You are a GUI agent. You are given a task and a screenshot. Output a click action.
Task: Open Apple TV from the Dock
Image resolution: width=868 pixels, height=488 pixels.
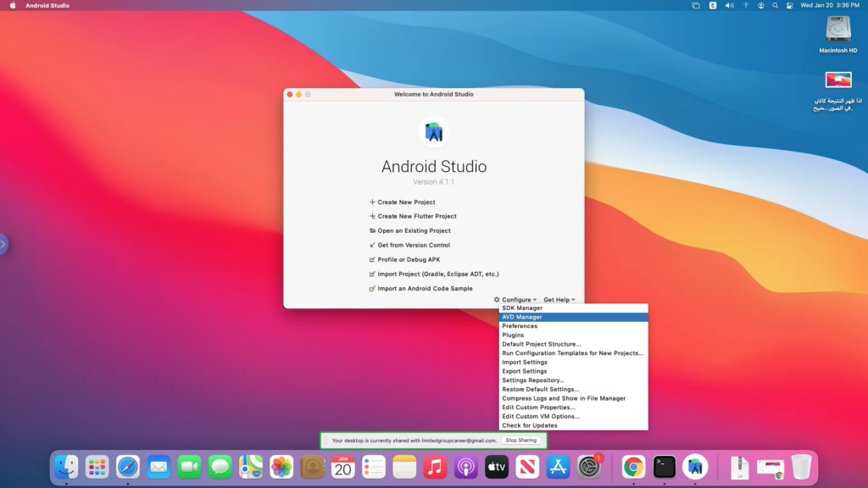pyautogui.click(x=497, y=467)
